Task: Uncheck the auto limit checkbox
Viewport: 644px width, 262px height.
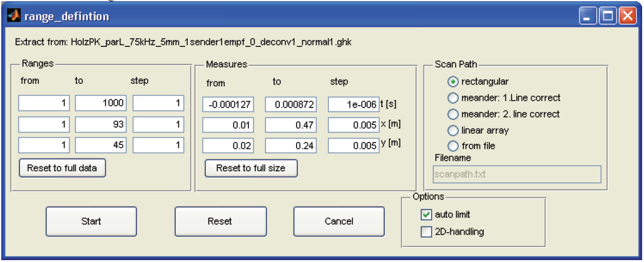Action: pos(426,214)
